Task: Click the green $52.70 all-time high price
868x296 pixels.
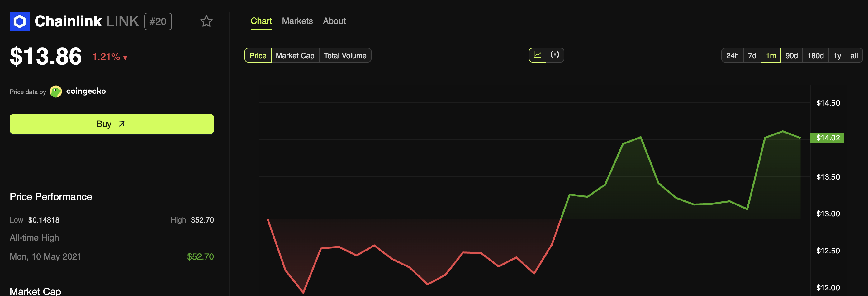Action: tap(201, 256)
